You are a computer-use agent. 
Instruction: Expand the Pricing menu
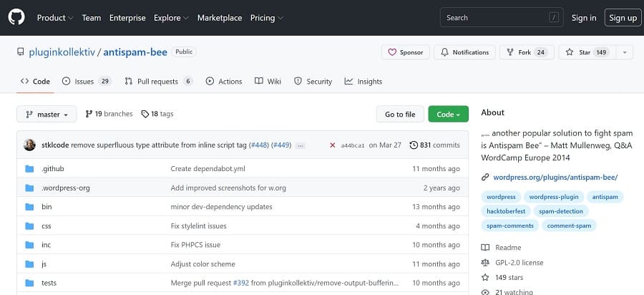point(267,18)
